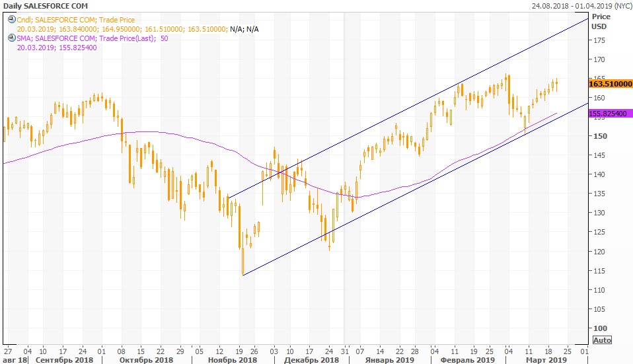Image resolution: width=633 pixels, height=364 pixels.
Task: Click the 175 level on the price axis
Action: (x=599, y=41)
